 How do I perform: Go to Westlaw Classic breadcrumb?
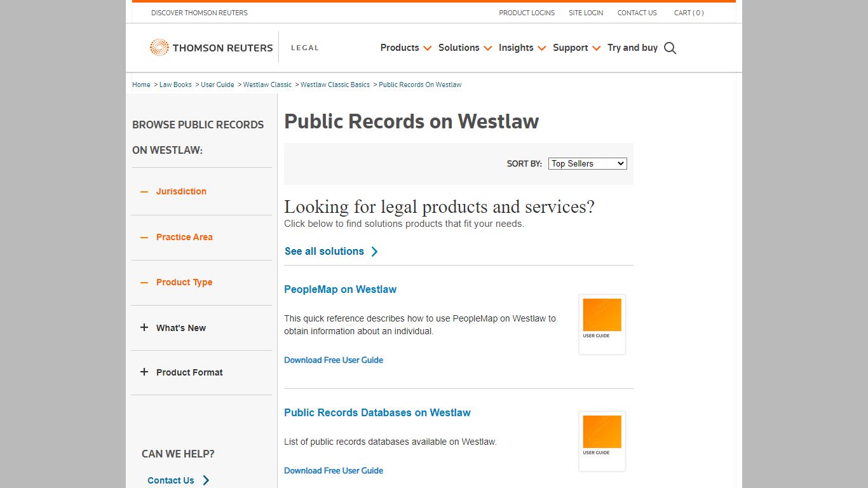268,85
